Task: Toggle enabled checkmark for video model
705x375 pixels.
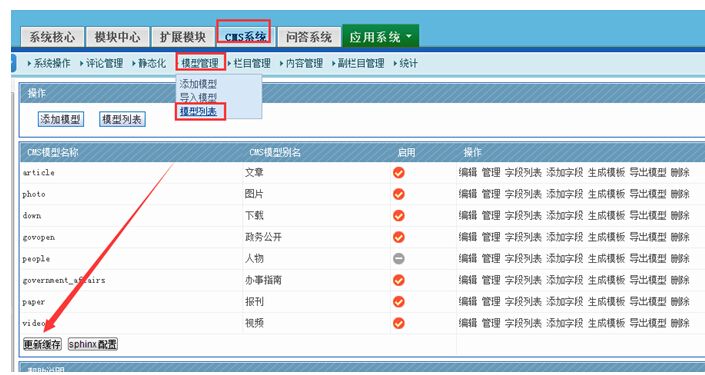Action: point(398,323)
